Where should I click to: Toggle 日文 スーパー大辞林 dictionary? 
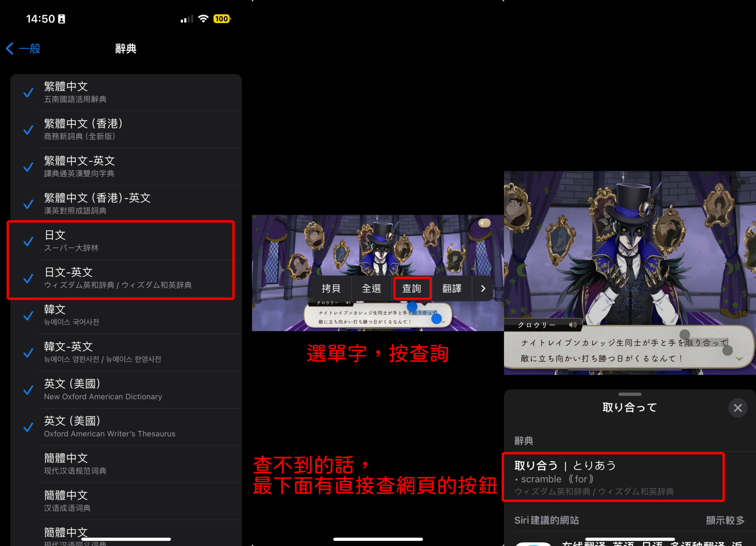click(126, 241)
